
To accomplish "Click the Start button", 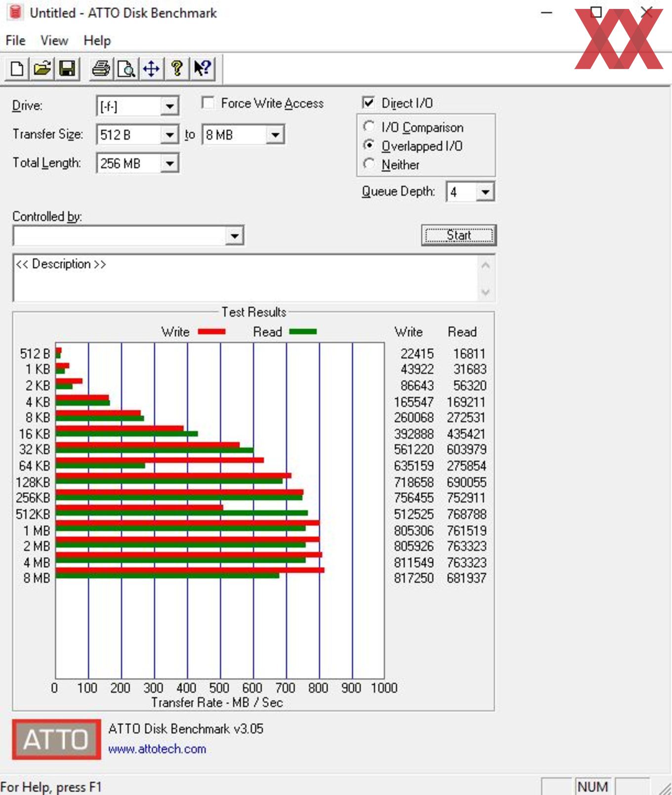I will pyautogui.click(x=459, y=235).
